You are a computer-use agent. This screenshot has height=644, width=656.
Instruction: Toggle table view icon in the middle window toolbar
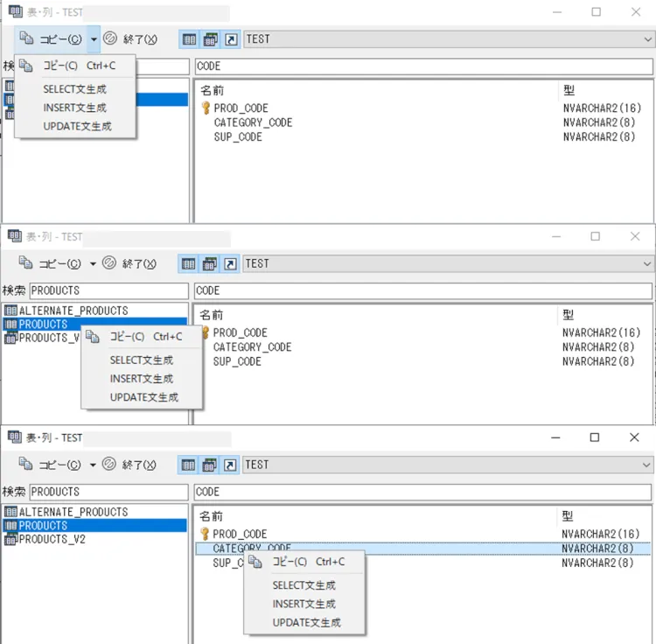tap(188, 264)
